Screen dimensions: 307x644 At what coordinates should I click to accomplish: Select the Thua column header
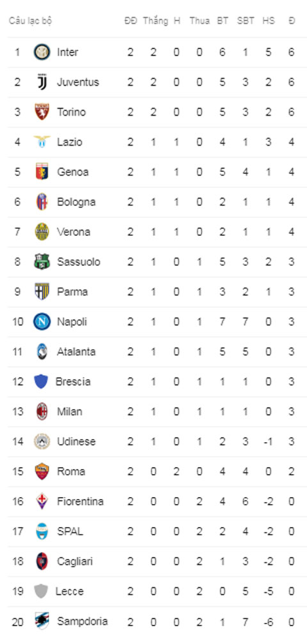coord(200,20)
